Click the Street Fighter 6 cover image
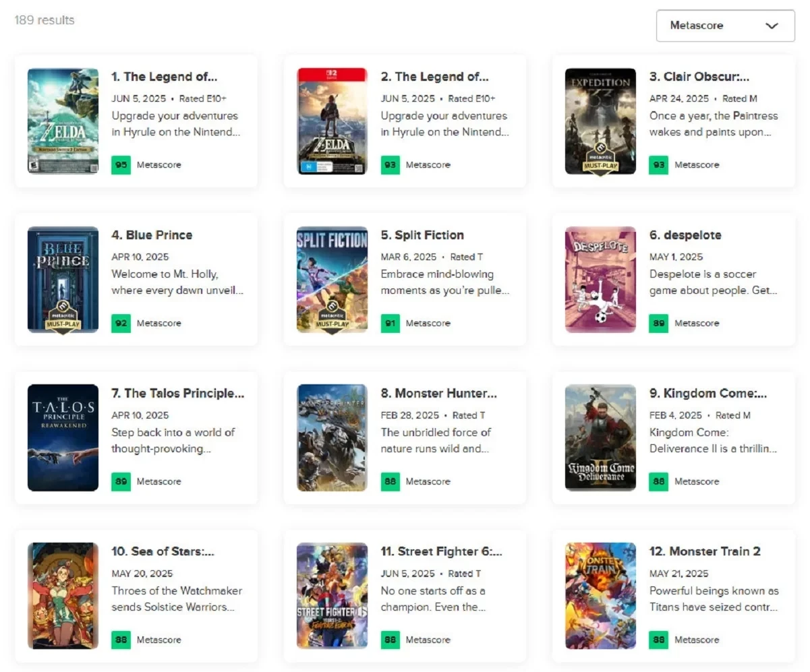The image size is (810, 672). tap(332, 596)
